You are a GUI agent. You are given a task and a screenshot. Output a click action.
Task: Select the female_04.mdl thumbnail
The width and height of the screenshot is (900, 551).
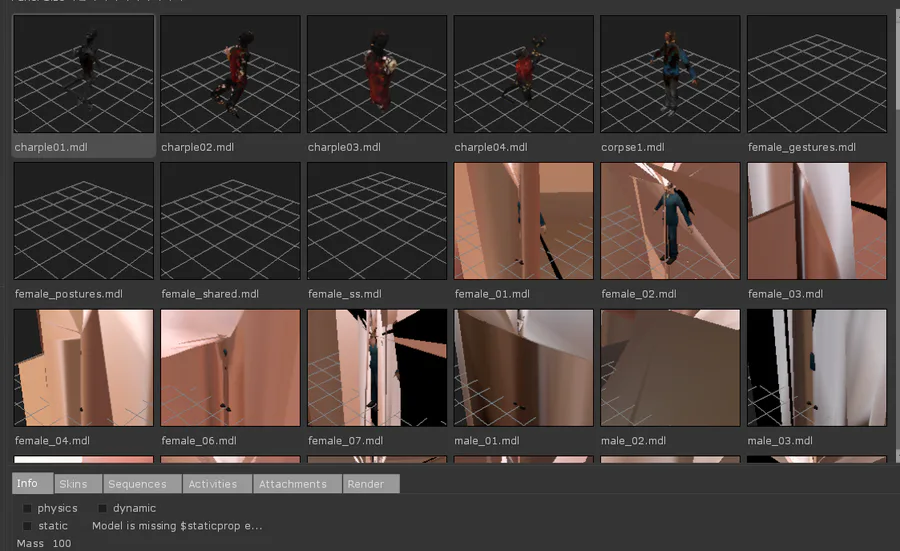coord(84,368)
